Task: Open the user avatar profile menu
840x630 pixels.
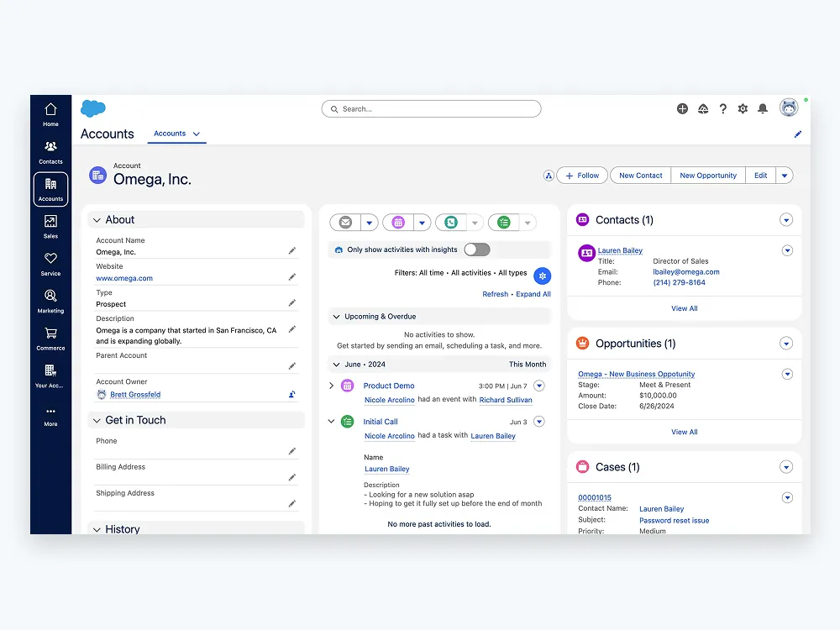Action: click(x=789, y=108)
